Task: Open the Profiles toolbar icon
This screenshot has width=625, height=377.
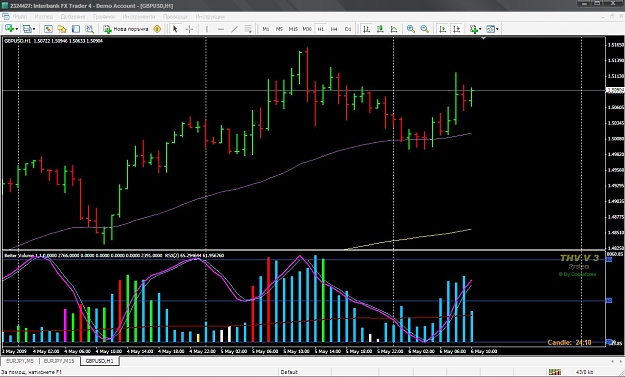Action: pyautogui.click(x=27, y=29)
